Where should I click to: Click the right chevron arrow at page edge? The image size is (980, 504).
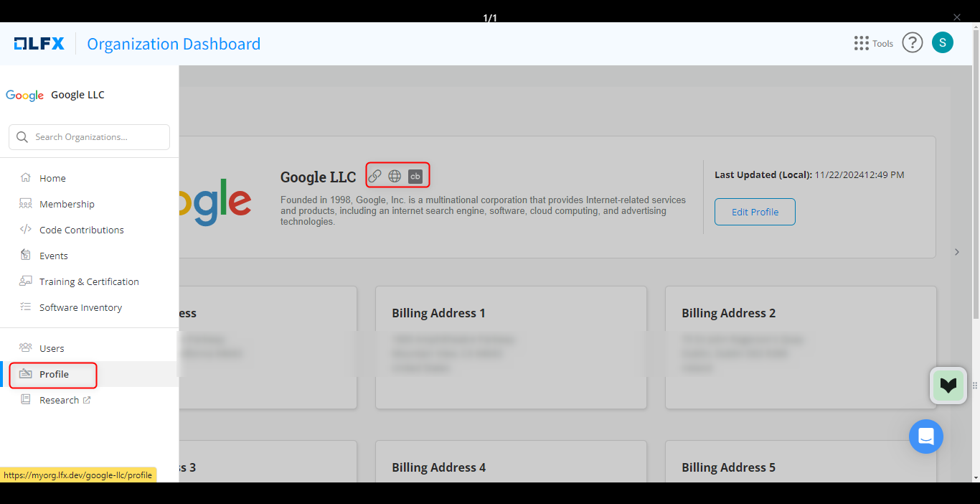coord(956,252)
